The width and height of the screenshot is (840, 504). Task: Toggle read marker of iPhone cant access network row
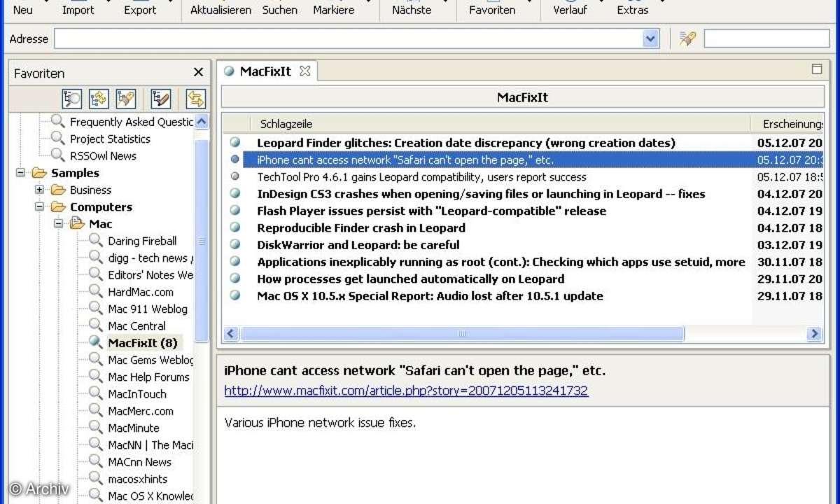pos(234,160)
